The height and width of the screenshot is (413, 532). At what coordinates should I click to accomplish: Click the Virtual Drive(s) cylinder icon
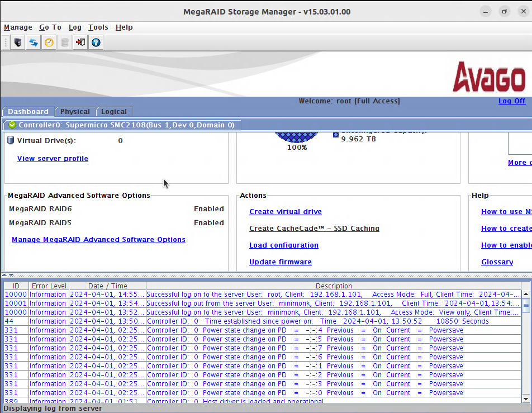tap(11, 140)
